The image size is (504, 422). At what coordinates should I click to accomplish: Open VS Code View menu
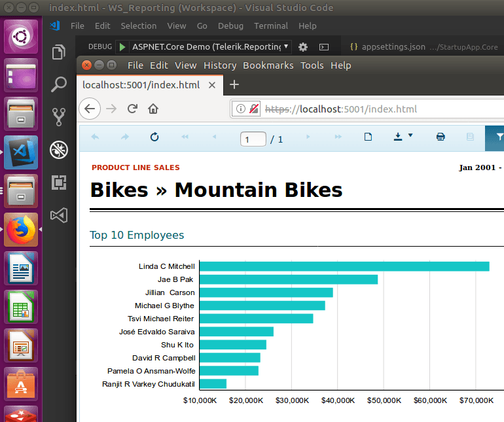point(177,26)
